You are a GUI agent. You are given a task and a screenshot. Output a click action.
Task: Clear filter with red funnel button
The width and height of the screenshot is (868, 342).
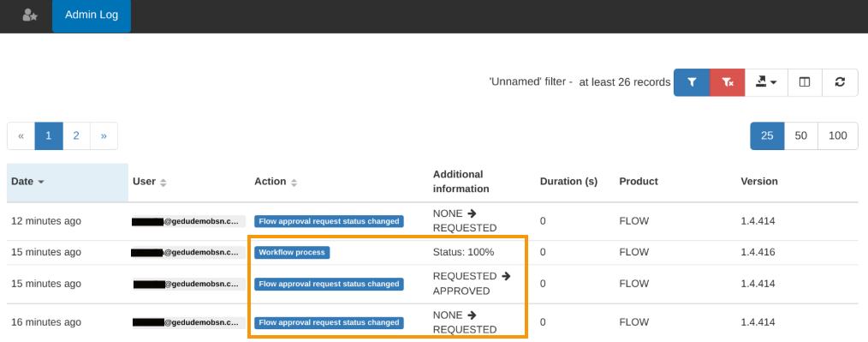click(728, 82)
